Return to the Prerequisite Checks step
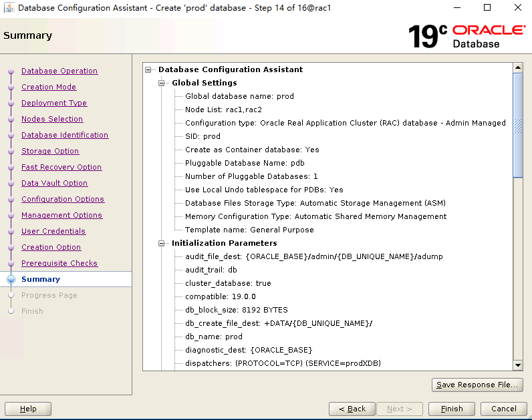Viewport: 532px width, 420px height. 59,263
